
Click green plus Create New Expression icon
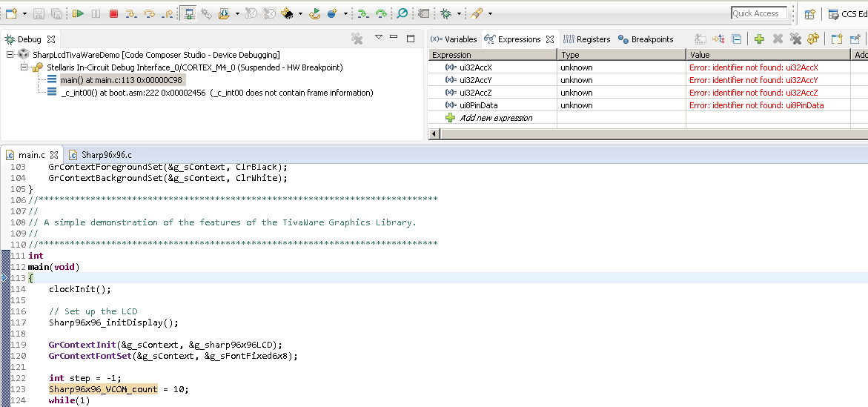760,39
